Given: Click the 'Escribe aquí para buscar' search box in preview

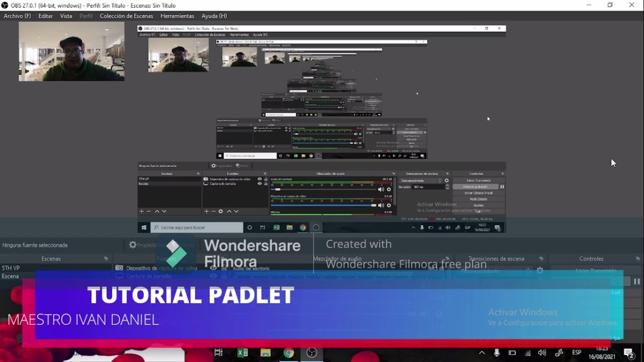Looking at the screenshot, I should click(x=197, y=228).
